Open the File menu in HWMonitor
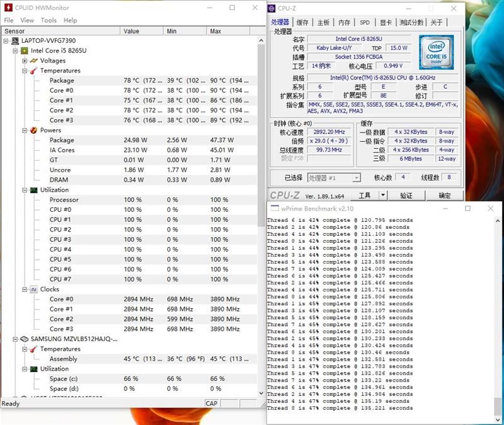This screenshot has width=504, height=425. 9,20
